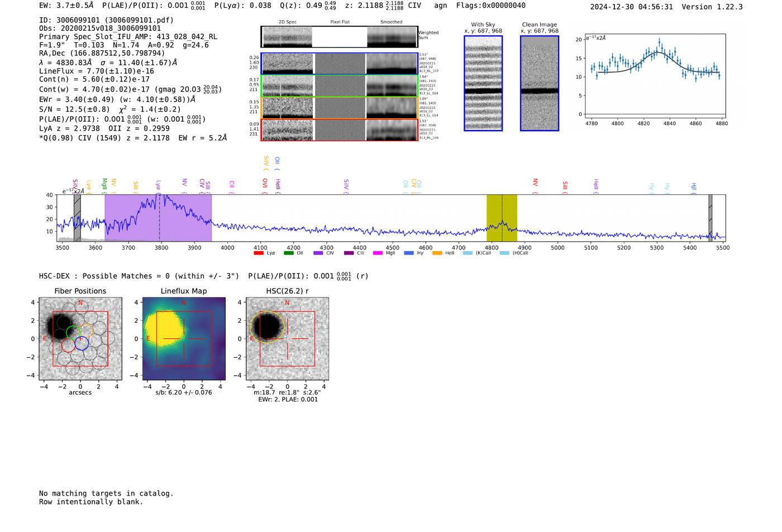Click the RA,Dec coordinates line
782x532 pixels.
(102, 54)
